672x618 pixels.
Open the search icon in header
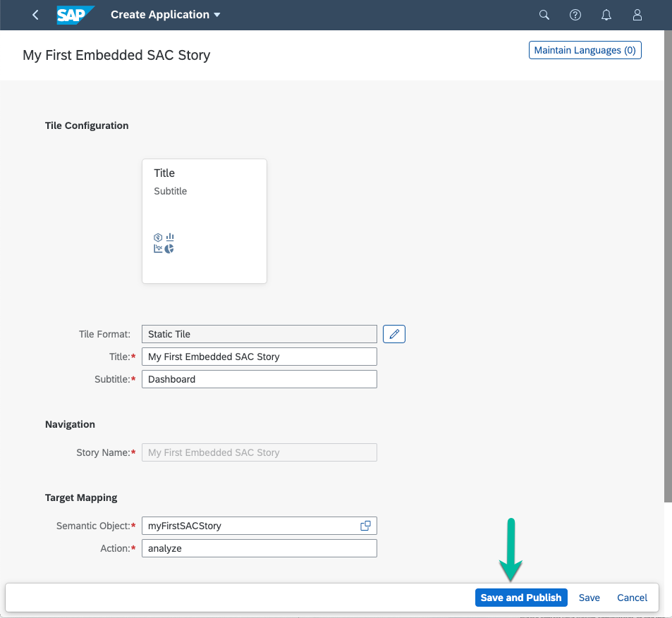tap(544, 15)
